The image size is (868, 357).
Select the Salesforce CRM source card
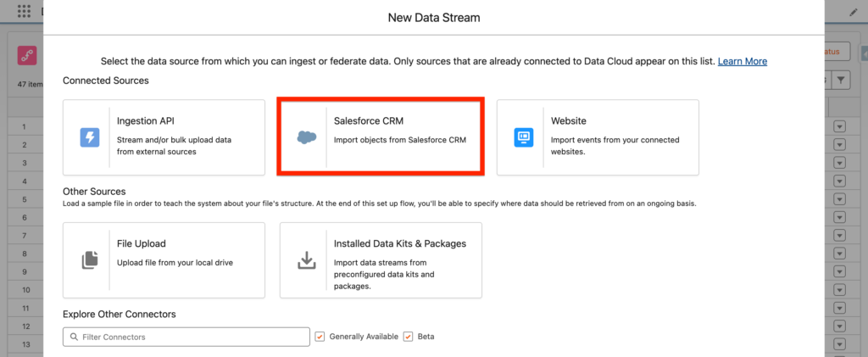click(381, 137)
